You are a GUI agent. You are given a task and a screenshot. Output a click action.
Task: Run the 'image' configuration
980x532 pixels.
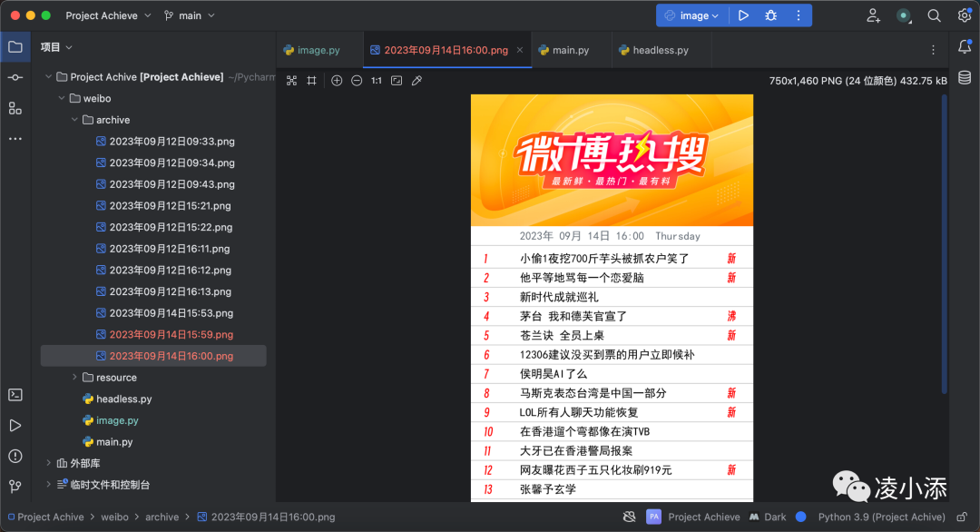click(743, 15)
